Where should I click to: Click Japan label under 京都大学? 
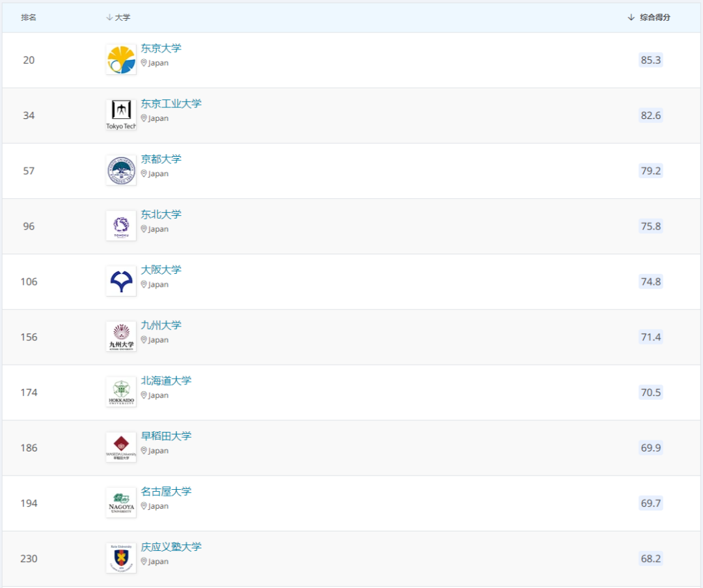click(x=158, y=174)
